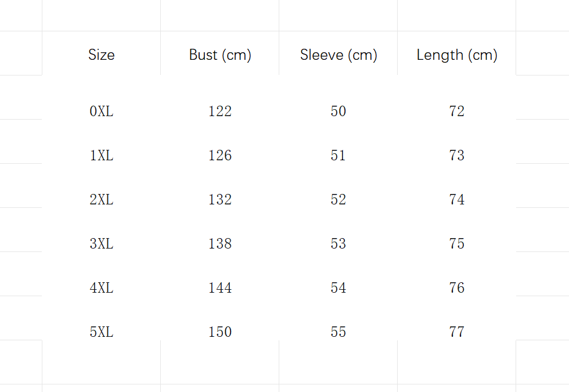Viewport: 569px width, 392px height.
Task: Click the sleeve value 55
Action: [338, 332]
